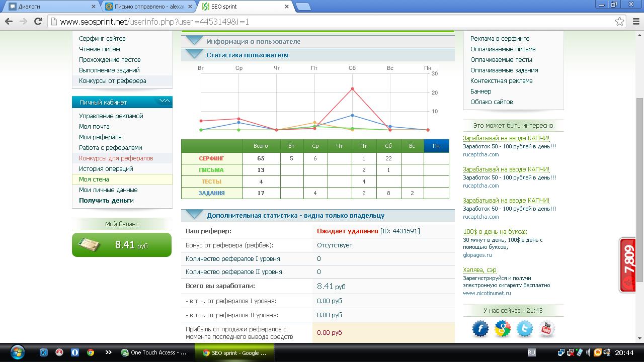Open 'Оплачиваемые письма' advertiser link
644x362 pixels.
click(503, 49)
